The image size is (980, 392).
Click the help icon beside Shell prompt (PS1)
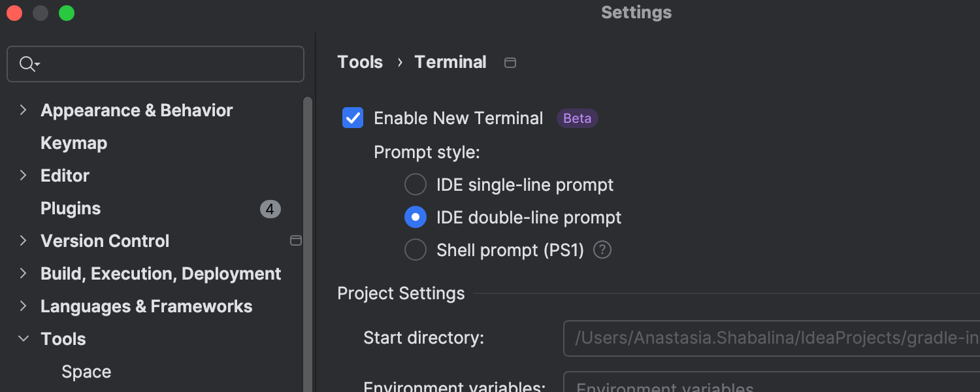(602, 250)
